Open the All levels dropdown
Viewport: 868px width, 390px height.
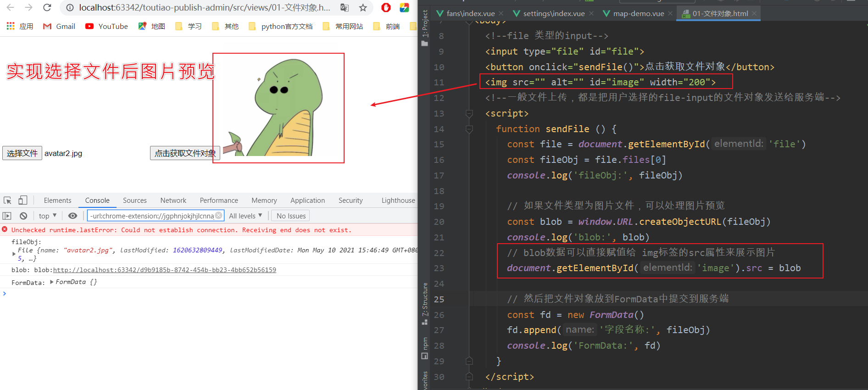[245, 216]
